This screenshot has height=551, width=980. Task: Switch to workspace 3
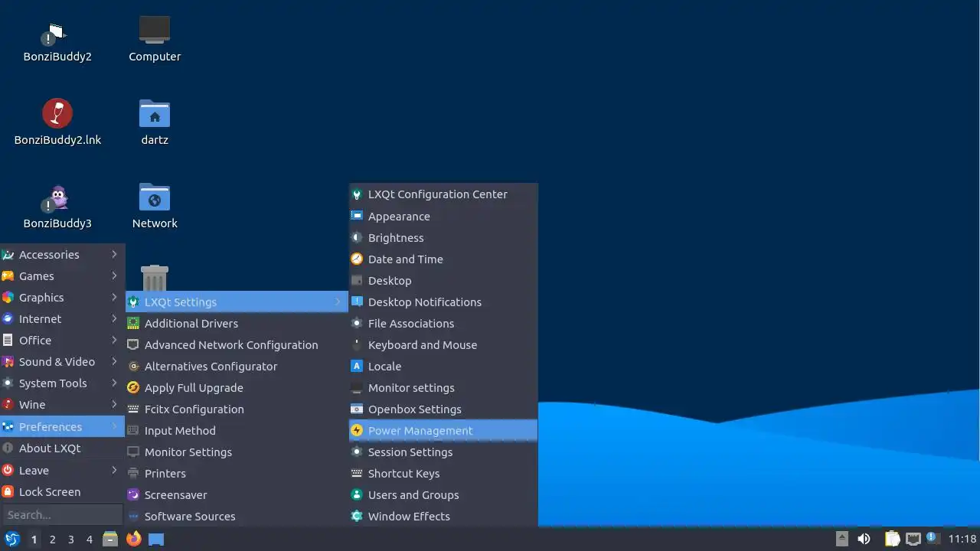[70, 540]
